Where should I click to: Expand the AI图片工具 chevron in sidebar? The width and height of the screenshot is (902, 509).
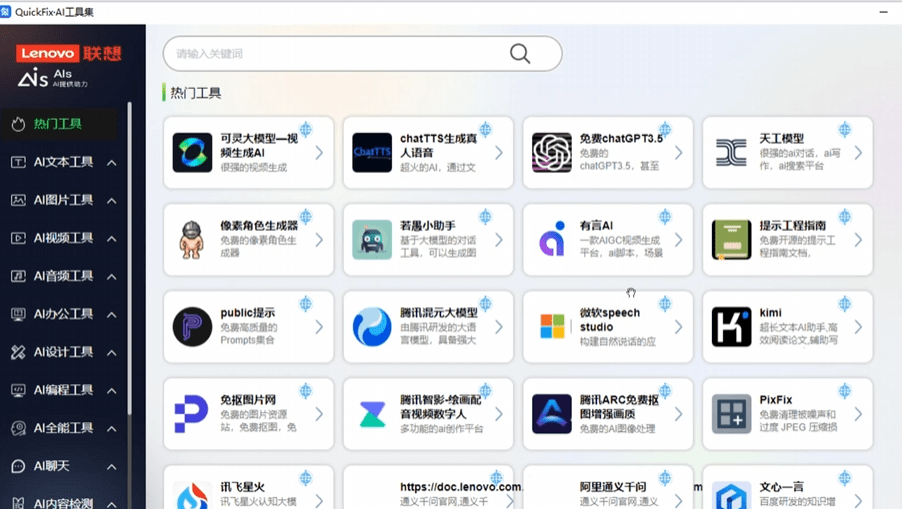(112, 201)
